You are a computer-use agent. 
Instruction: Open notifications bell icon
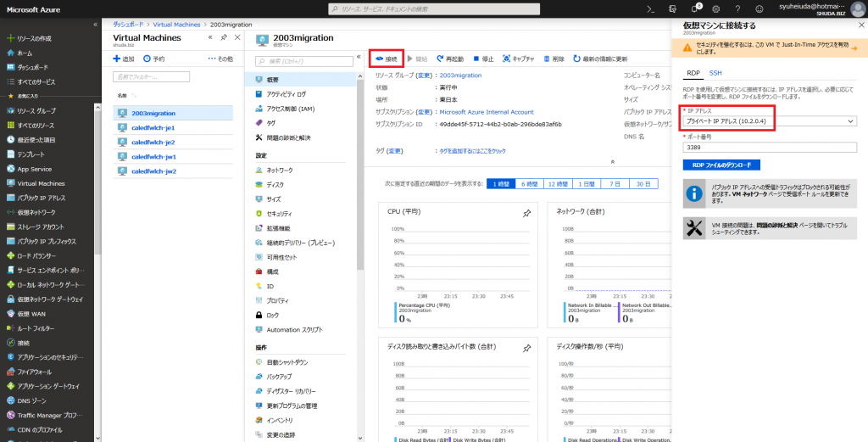tap(695, 8)
